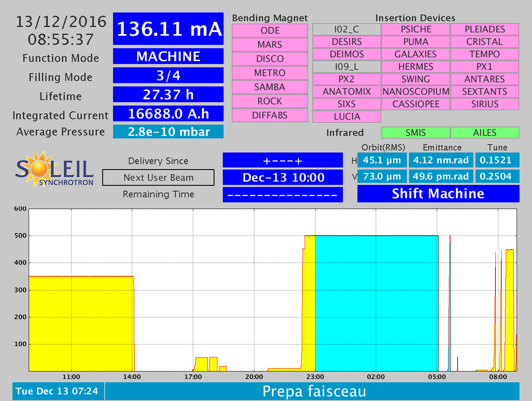Click the 49.6 pm.rad emittance value

tap(441, 176)
